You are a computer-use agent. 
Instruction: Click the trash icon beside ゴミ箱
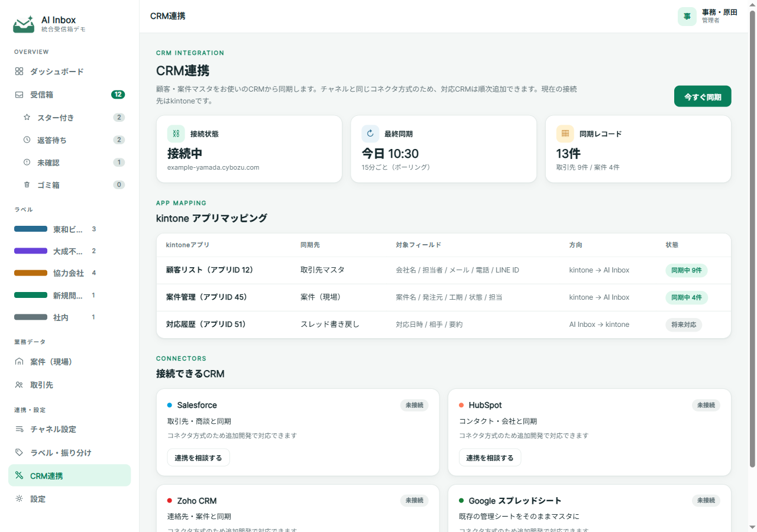point(27,185)
